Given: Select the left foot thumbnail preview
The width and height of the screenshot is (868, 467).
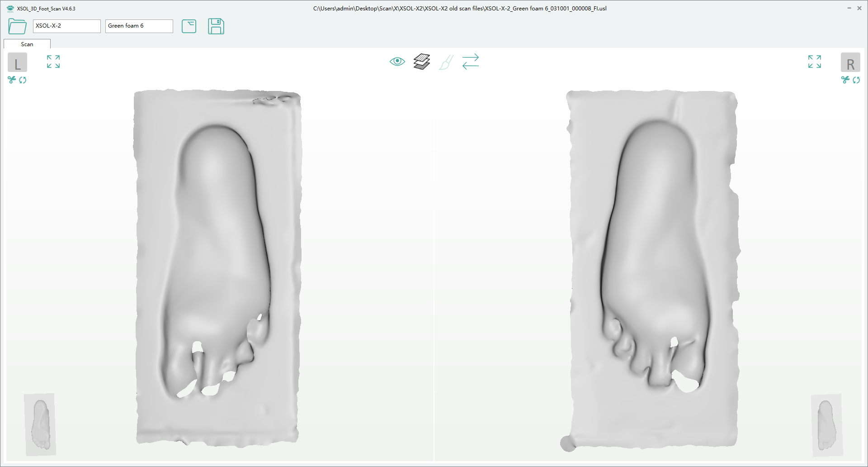Looking at the screenshot, I should 40,424.
